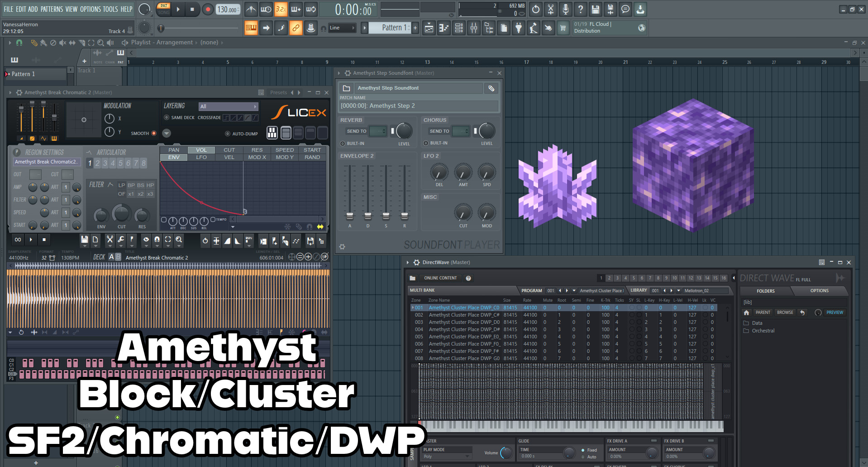Expand the Slicex plugin options arrow in its title bar

coord(10,92)
